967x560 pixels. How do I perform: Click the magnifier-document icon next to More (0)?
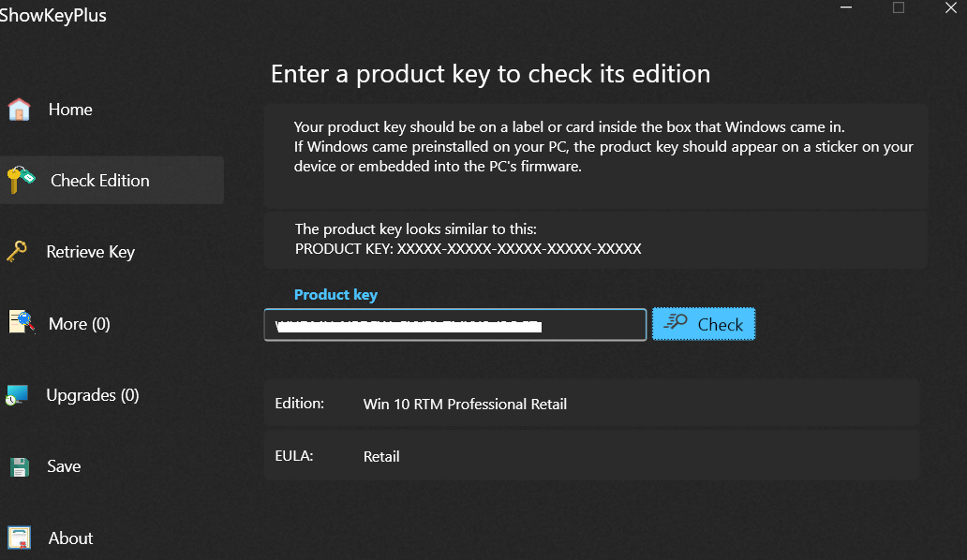coord(21,323)
